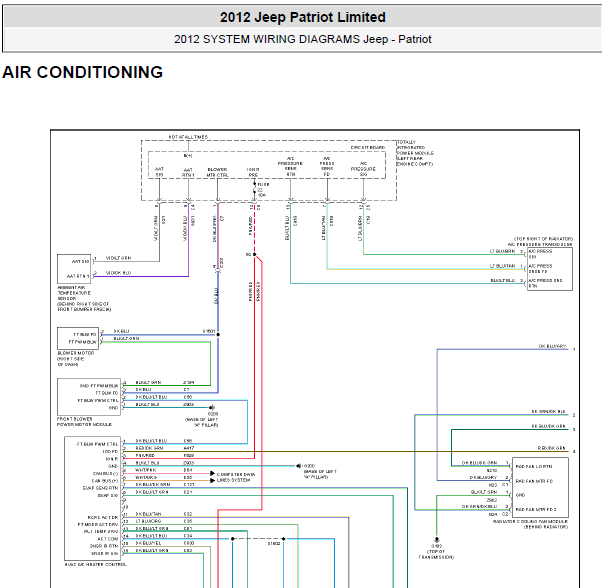
Task: Select horizontal 'LT BLU/BRN' label near transducer
Action: point(502,251)
